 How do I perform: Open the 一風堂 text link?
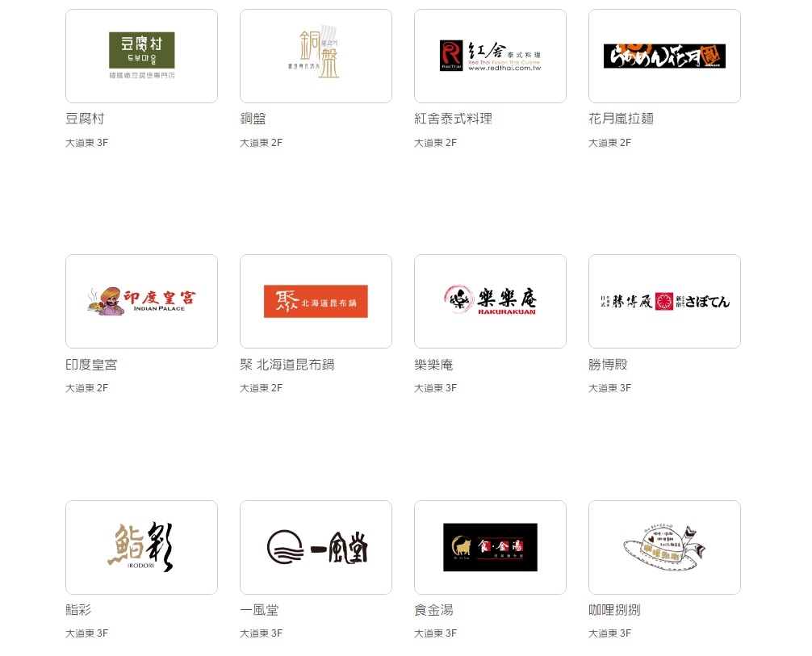click(x=259, y=610)
